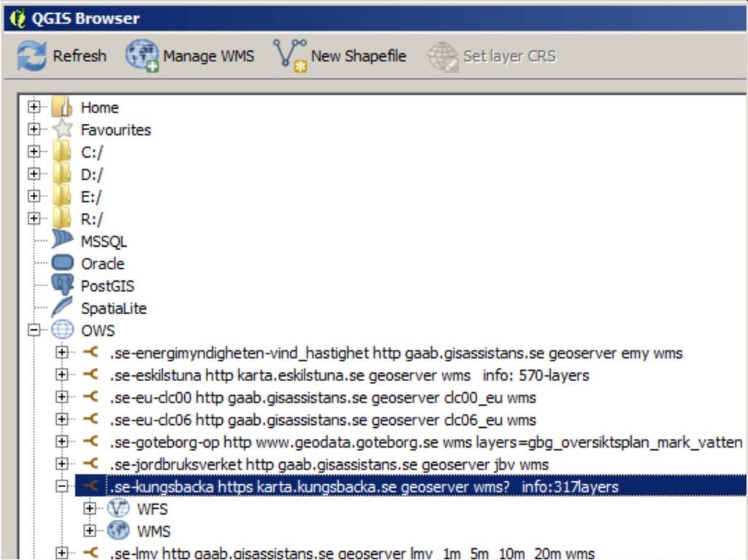The image size is (748, 560).
Task: Click the OWS globe icon
Action: 63,329
